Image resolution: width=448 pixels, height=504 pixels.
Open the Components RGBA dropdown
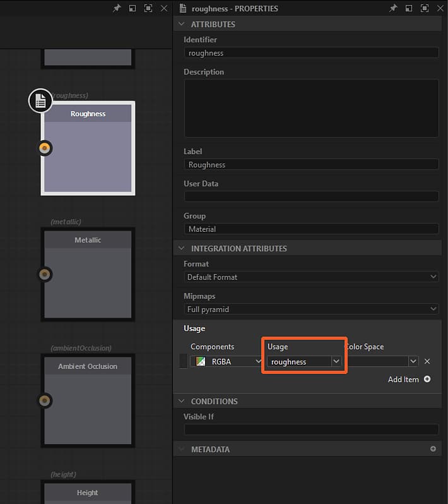226,361
